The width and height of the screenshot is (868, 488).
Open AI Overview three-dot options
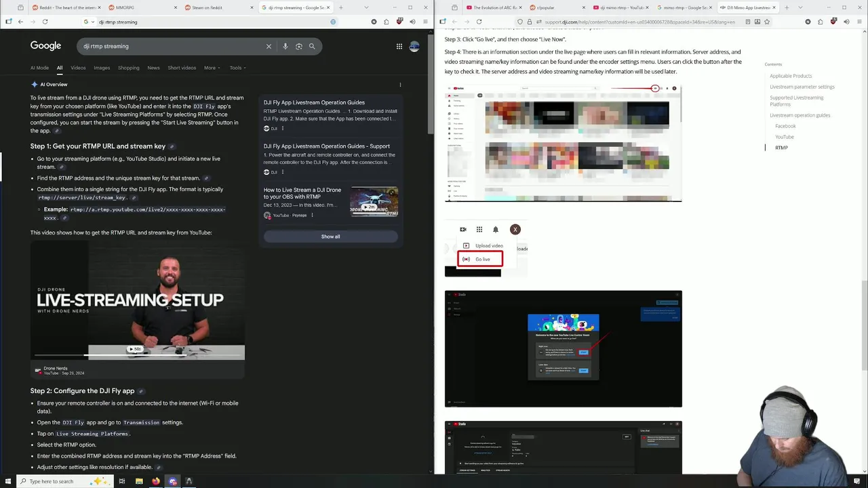click(x=400, y=85)
